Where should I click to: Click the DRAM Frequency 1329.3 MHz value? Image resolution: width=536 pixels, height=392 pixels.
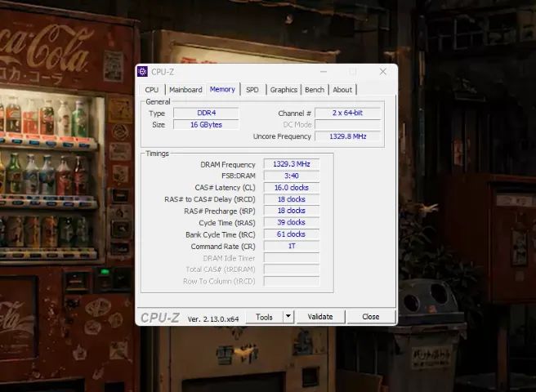pos(292,164)
